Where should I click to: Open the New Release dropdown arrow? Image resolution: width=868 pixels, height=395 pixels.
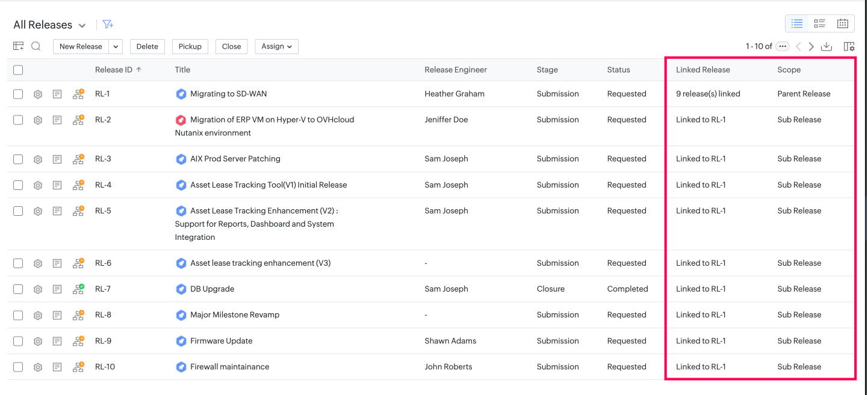pyautogui.click(x=115, y=46)
